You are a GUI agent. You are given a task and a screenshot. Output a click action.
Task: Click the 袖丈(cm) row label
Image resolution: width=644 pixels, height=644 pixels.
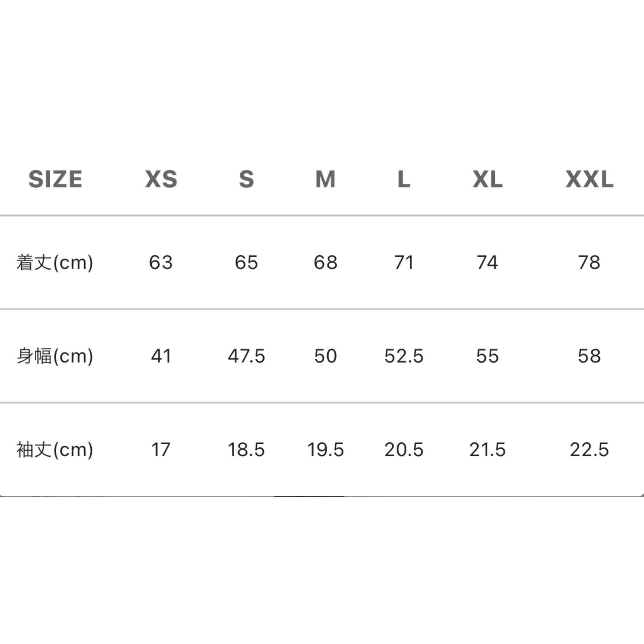pos(55,450)
